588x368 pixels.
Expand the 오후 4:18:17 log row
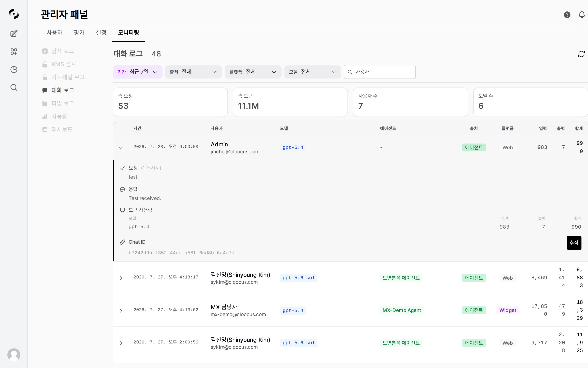121,278
